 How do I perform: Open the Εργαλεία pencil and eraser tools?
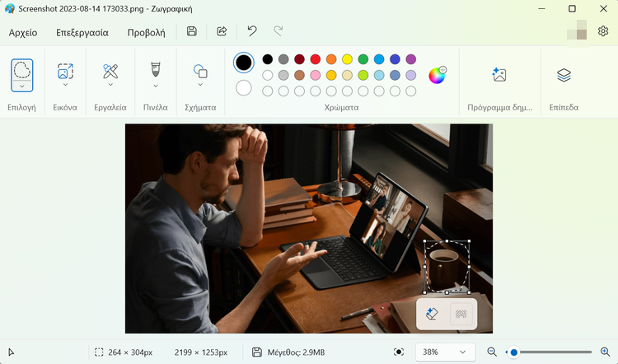coord(110,71)
